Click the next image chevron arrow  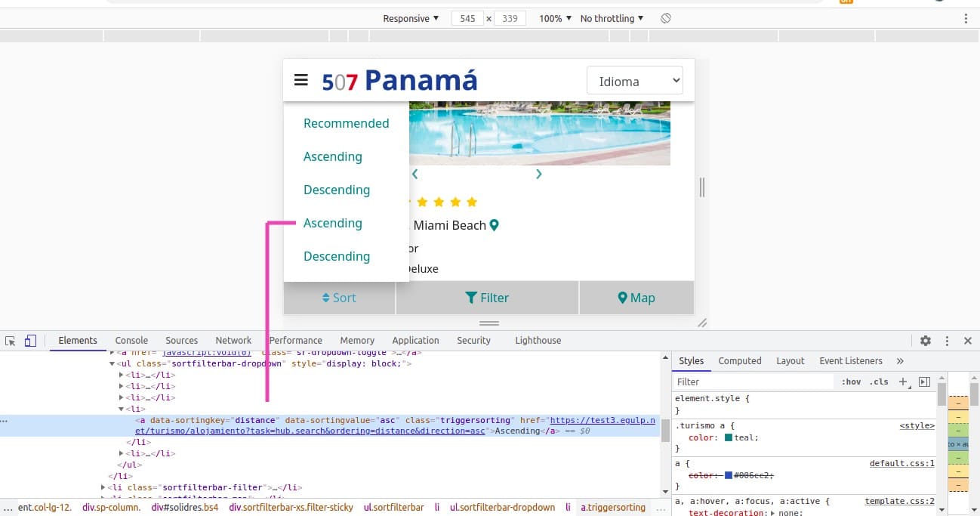[538, 174]
